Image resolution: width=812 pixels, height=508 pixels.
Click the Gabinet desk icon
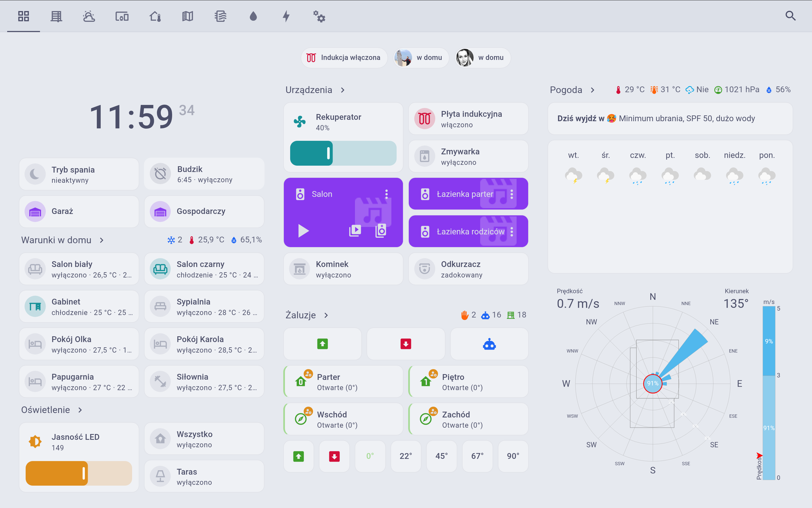pos(35,306)
